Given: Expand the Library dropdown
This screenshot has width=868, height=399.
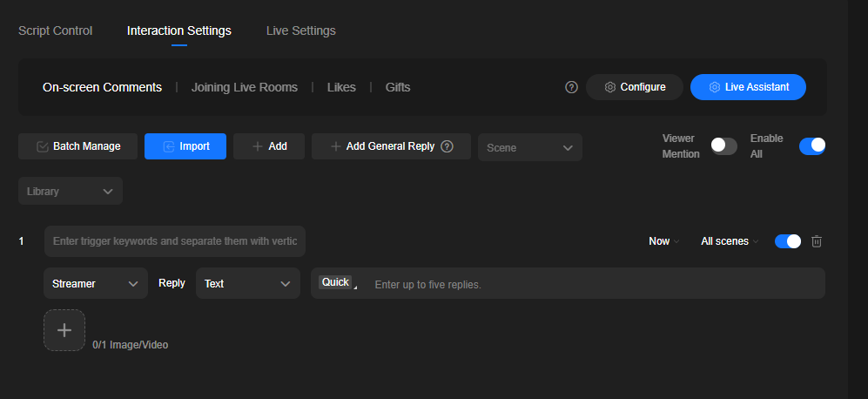Looking at the screenshot, I should [x=71, y=191].
